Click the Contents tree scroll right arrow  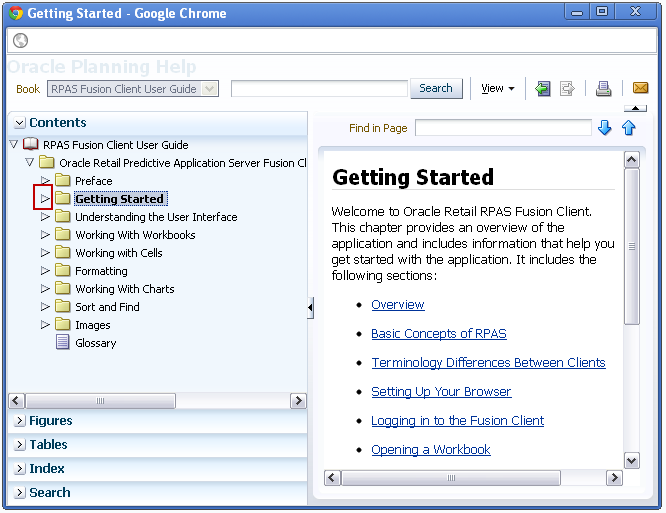298,400
